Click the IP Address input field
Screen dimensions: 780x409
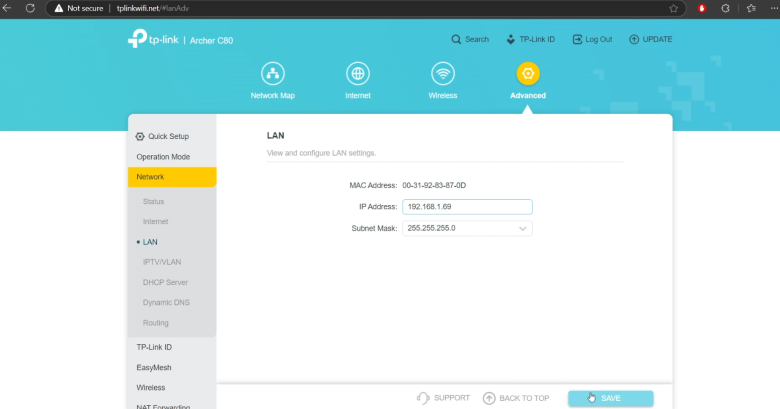tap(466, 207)
